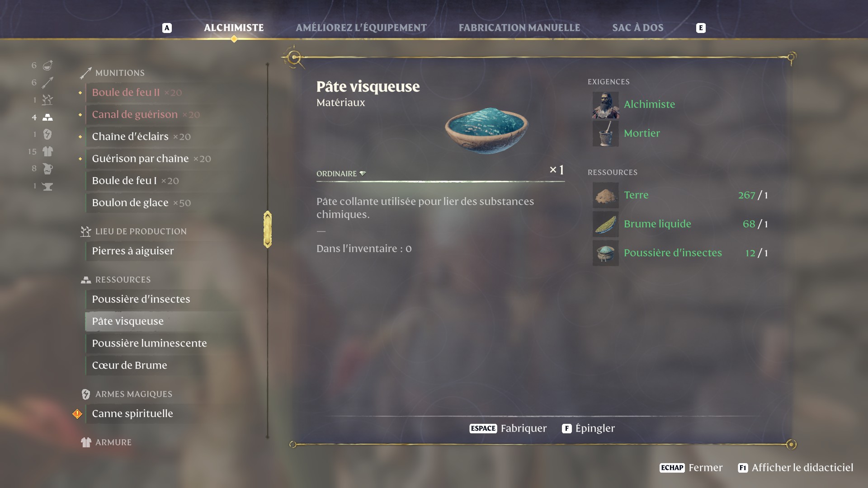The height and width of the screenshot is (488, 868).
Task: Collapse the MUNITIONS section header
Action: (x=120, y=73)
